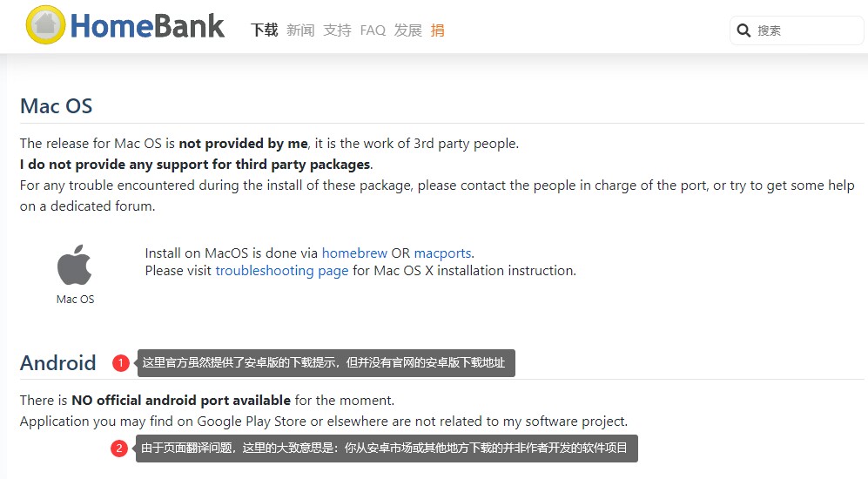Open the 发展 navigation item
Viewport: 868px width, 479px height.
[x=407, y=30]
